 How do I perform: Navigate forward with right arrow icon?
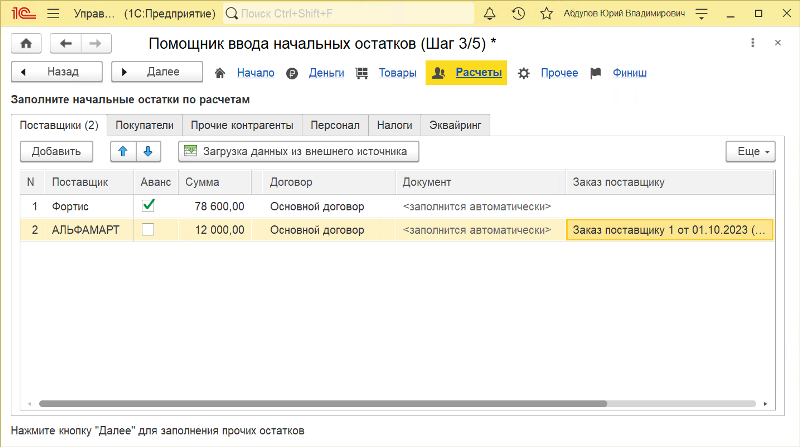[x=95, y=44]
